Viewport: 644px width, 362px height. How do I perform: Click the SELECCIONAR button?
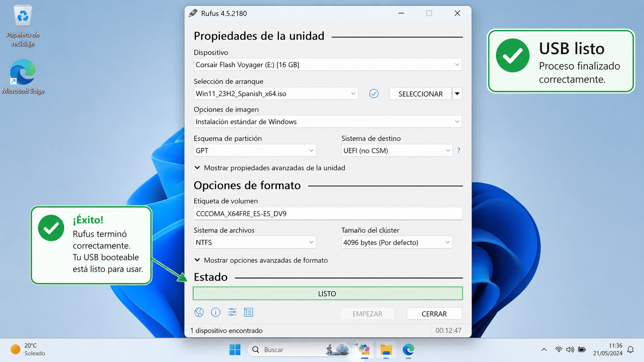pos(421,93)
